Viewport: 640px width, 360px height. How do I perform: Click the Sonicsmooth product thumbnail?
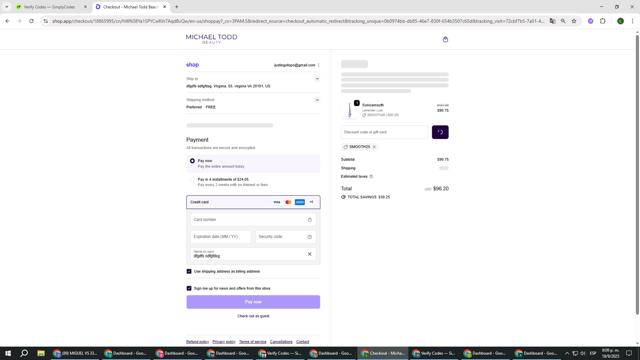[x=350, y=110]
